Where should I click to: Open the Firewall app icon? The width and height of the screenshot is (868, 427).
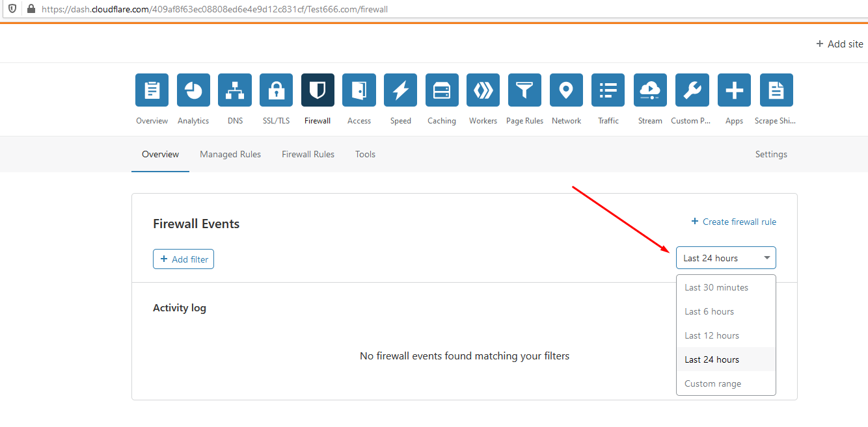point(318,90)
